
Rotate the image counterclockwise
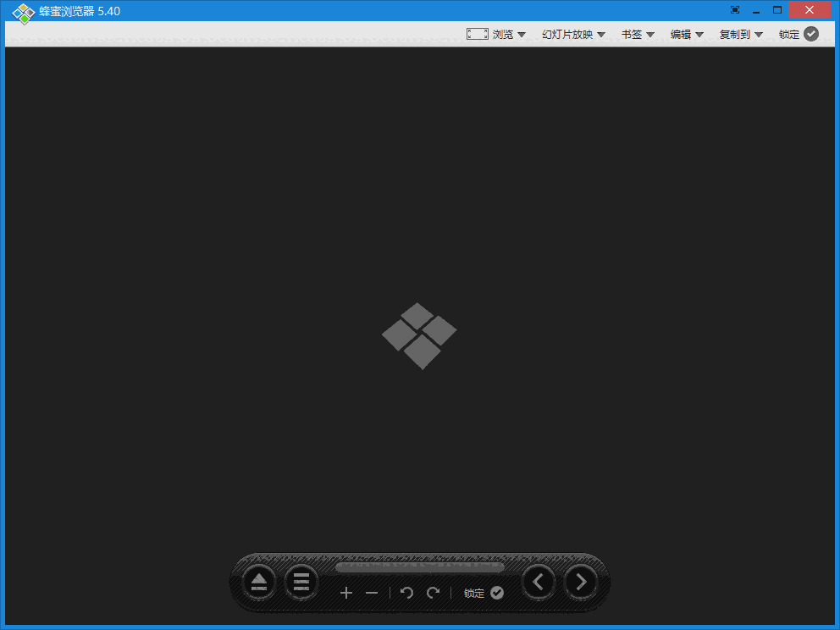pyautogui.click(x=406, y=593)
